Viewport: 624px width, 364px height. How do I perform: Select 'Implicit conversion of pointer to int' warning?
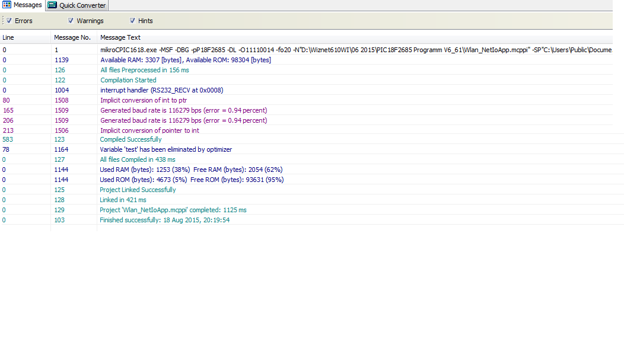coord(307,130)
